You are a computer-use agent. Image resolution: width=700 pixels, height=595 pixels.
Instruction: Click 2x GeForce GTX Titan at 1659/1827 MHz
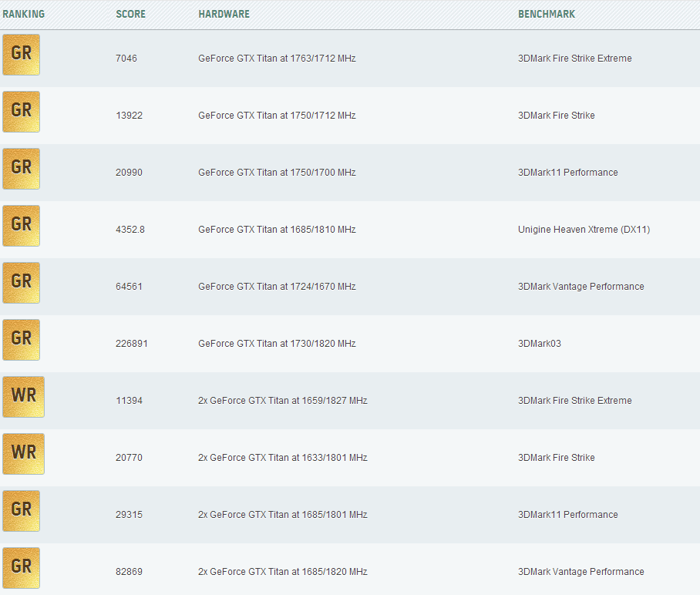pos(283,401)
